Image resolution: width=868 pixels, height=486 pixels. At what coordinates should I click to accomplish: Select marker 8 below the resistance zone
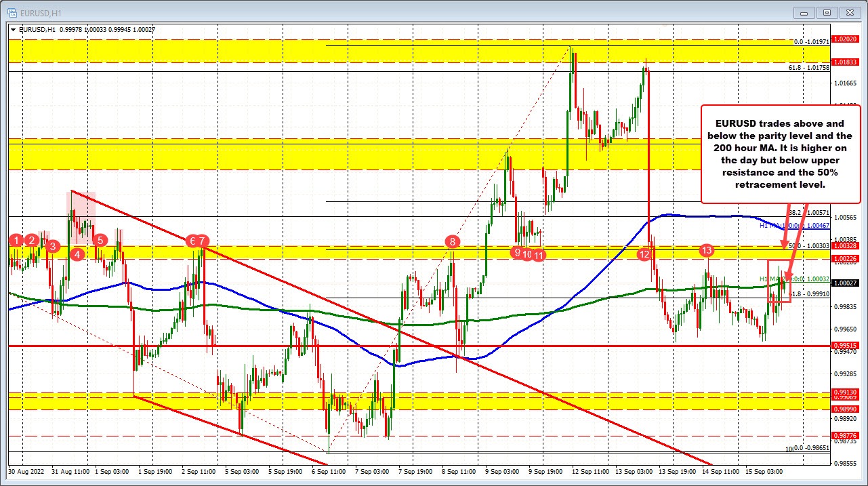(x=452, y=241)
